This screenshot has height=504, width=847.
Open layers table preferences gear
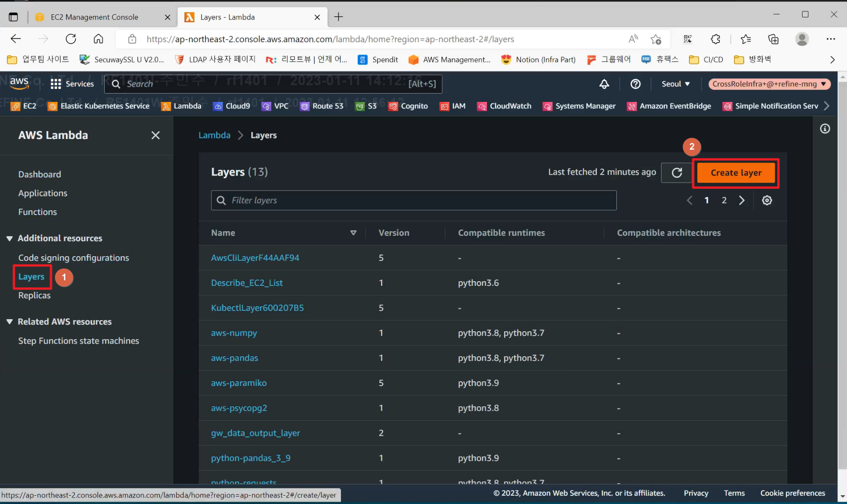(767, 200)
